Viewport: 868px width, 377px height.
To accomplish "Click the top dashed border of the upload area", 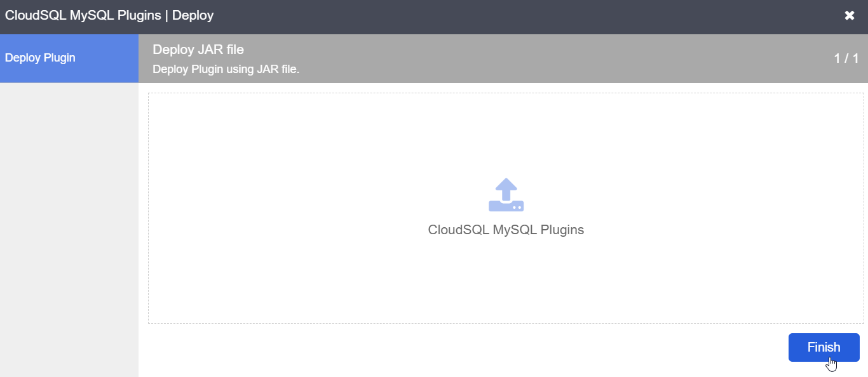I will pos(506,93).
